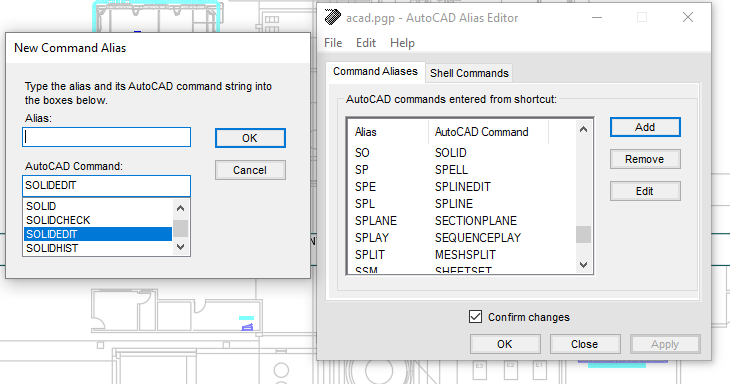Screen dimensions: 730x384
Task: Open the File menu
Action: [x=333, y=43]
